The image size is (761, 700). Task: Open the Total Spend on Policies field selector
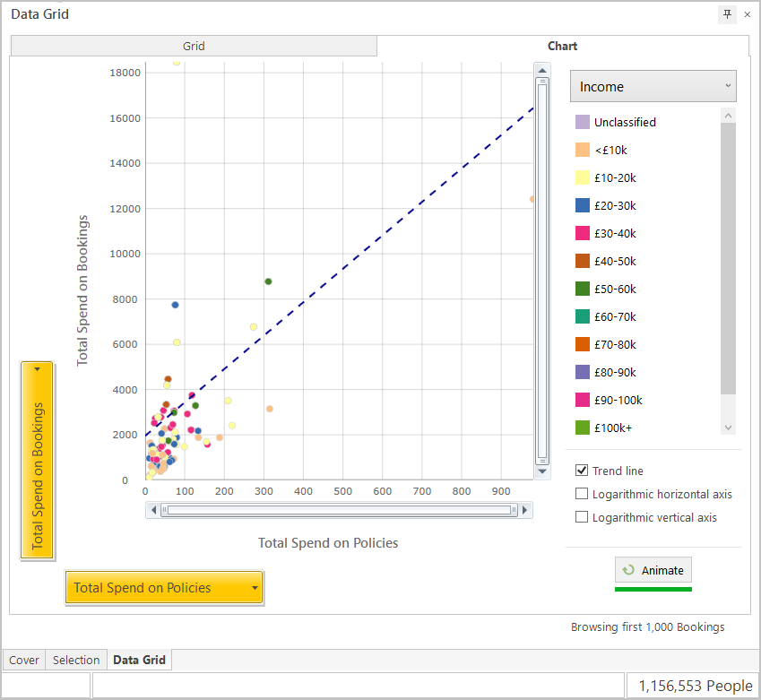[164, 587]
